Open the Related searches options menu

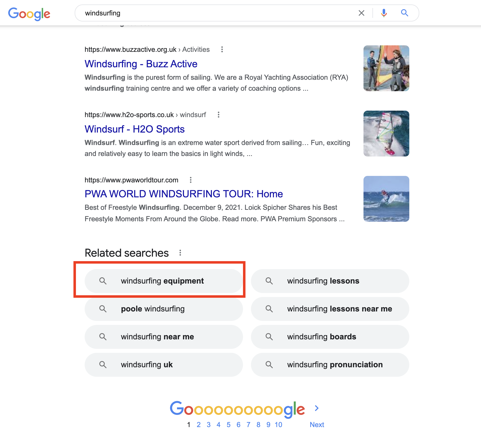point(180,253)
